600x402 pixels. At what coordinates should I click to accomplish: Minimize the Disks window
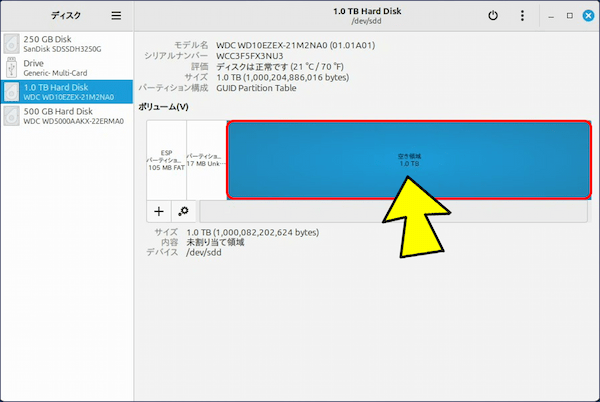[551, 16]
